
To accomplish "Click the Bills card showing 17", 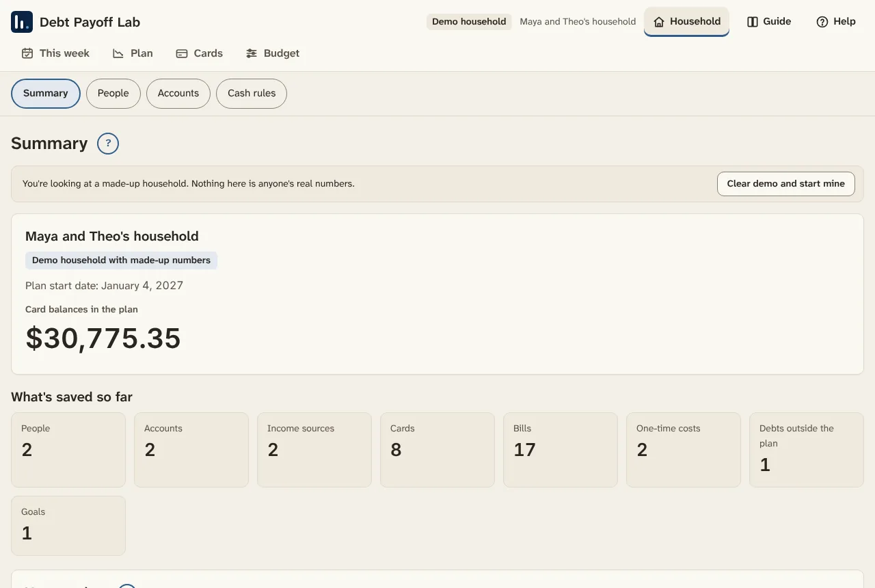I will point(561,450).
